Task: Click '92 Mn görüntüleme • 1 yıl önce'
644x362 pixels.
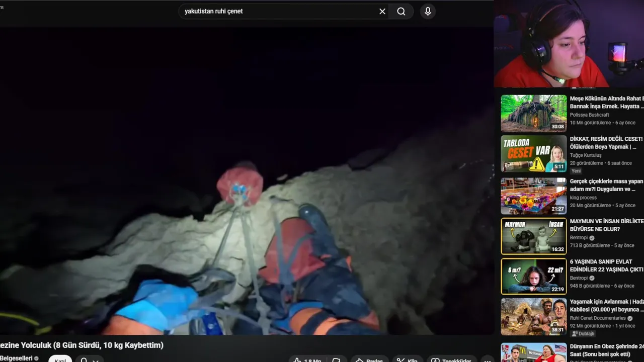Action: click(602, 326)
